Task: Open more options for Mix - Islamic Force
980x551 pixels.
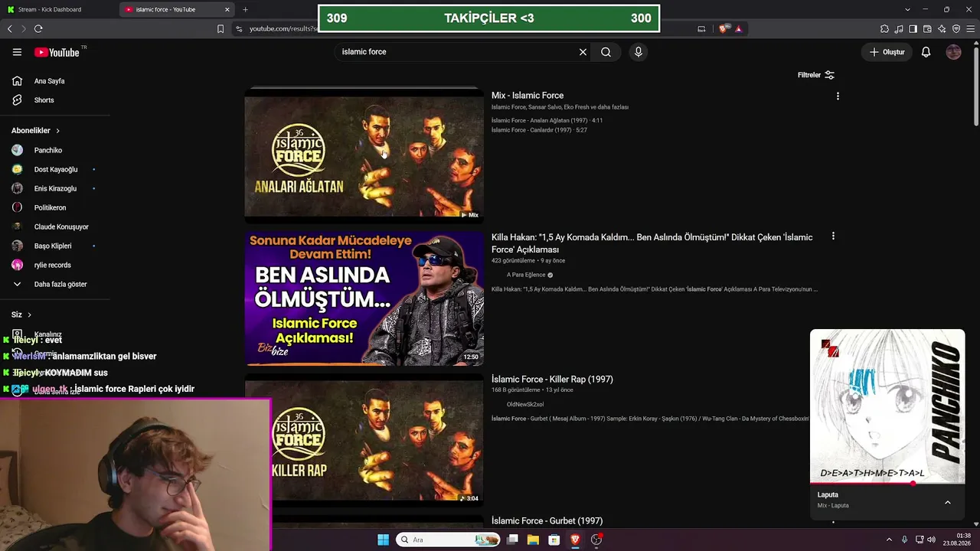Action: tap(838, 96)
